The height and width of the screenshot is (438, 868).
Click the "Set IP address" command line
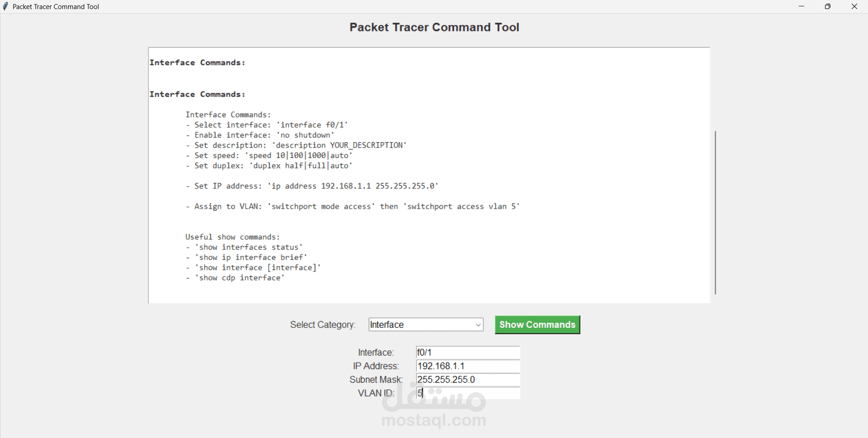(x=312, y=186)
